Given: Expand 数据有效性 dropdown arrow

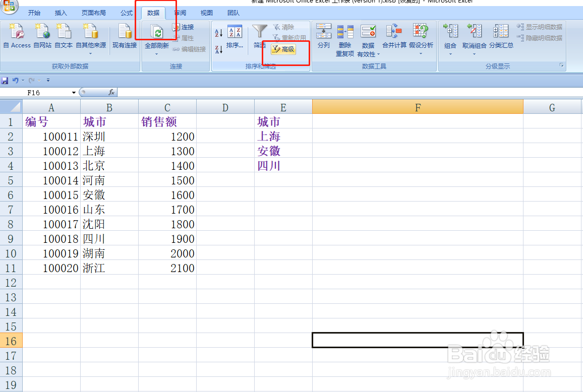Looking at the screenshot, I should pyautogui.click(x=379, y=54).
